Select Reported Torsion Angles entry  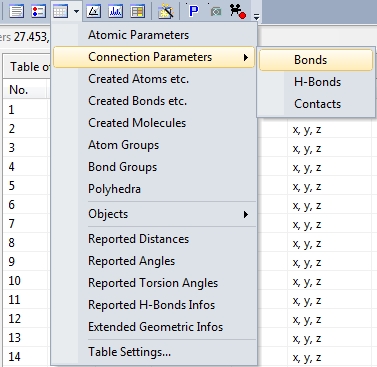(x=154, y=283)
